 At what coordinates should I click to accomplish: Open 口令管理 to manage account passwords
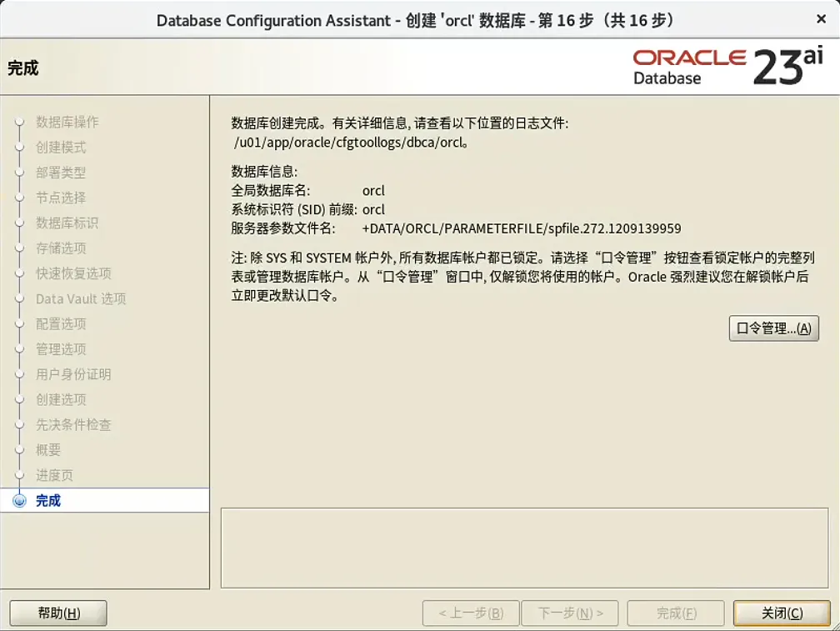pos(773,328)
